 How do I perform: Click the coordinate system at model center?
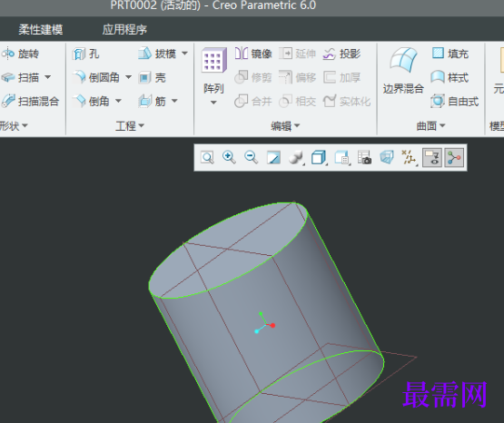pos(264,323)
